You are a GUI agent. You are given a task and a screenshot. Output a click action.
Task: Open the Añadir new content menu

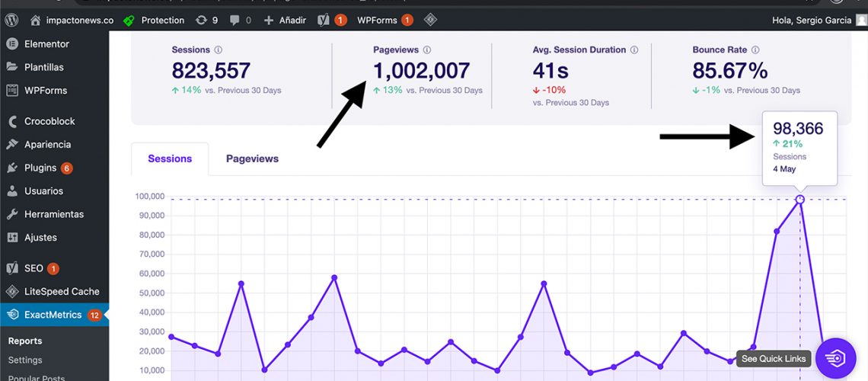click(285, 20)
